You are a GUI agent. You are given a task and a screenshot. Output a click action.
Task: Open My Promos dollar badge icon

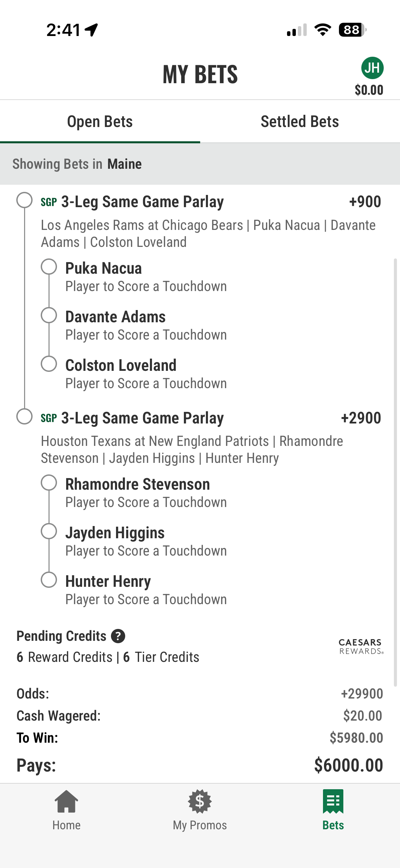(200, 801)
